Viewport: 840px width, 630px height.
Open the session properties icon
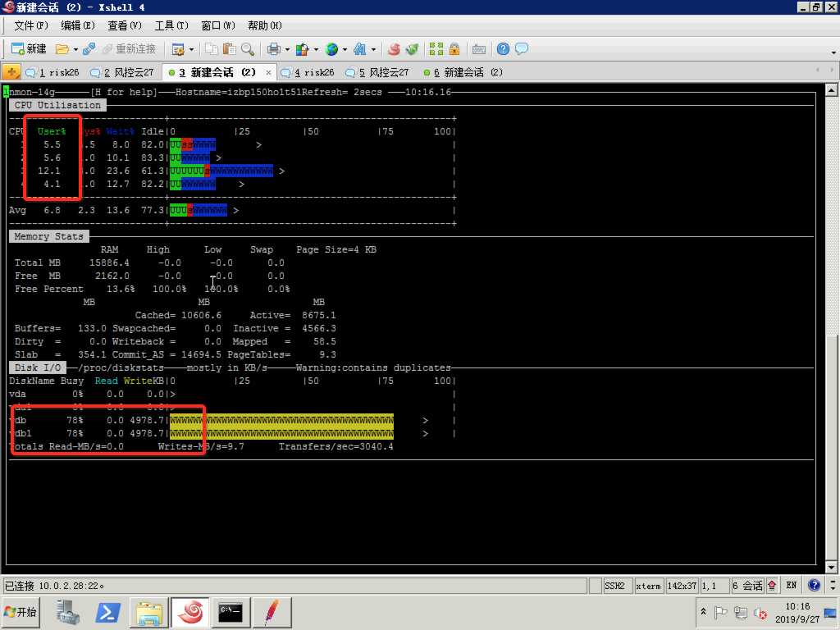click(178, 49)
